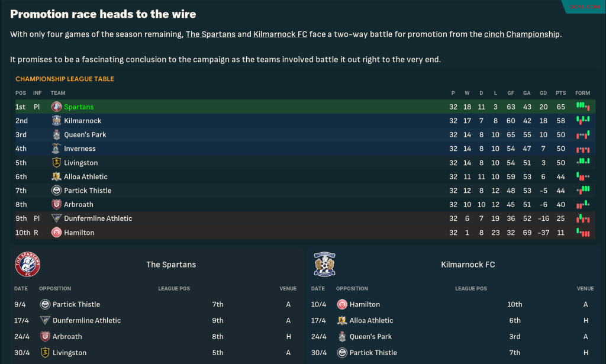Image resolution: width=606 pixels, height=364 pixels.
Task: Click the Inverness badge in league table
Action: point(56,149)
